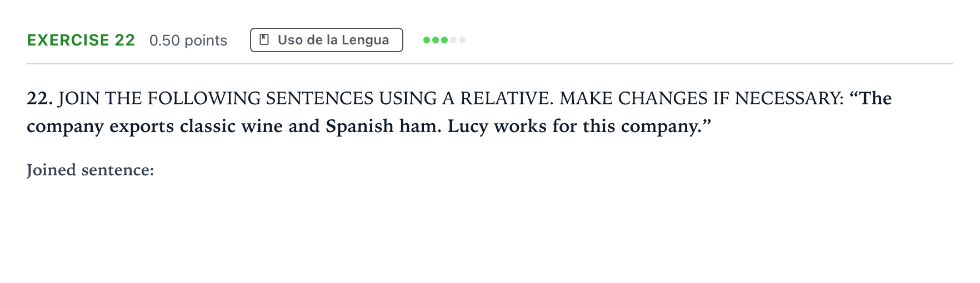Select the EXERCISE 22 heading
The height and width of the screenshot is (283, 980).
pos(81,40)
